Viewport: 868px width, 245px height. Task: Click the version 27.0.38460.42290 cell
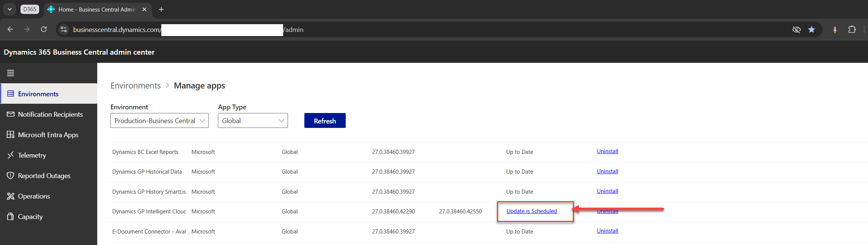(393, 212)
